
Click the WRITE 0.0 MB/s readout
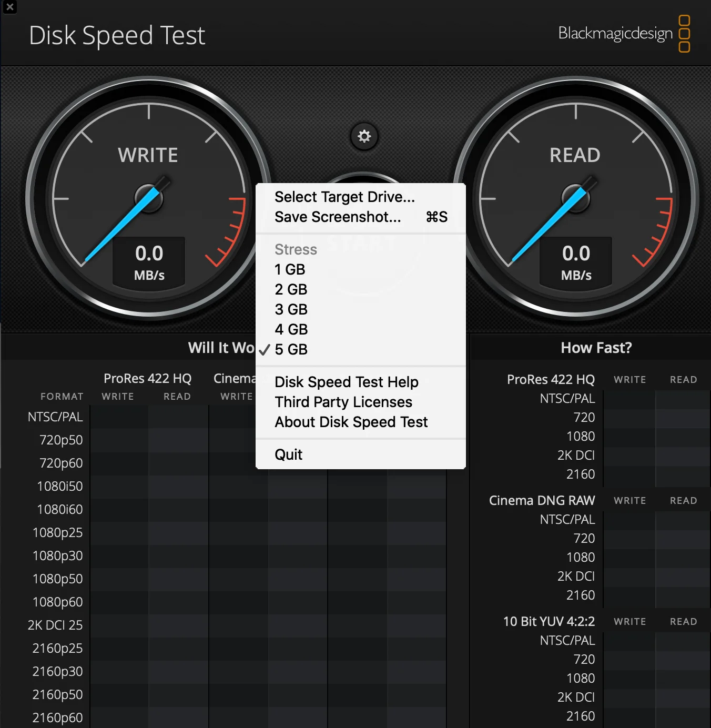click(149, 262)
